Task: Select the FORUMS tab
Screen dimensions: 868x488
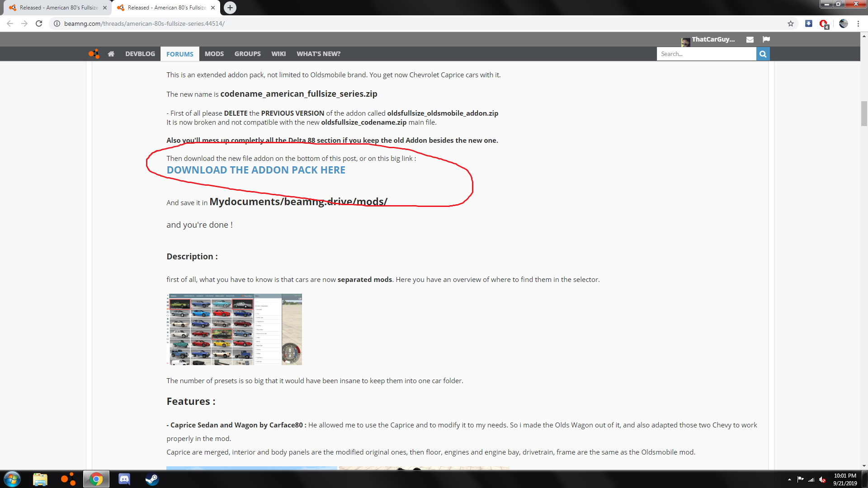Action: (179, 54)
